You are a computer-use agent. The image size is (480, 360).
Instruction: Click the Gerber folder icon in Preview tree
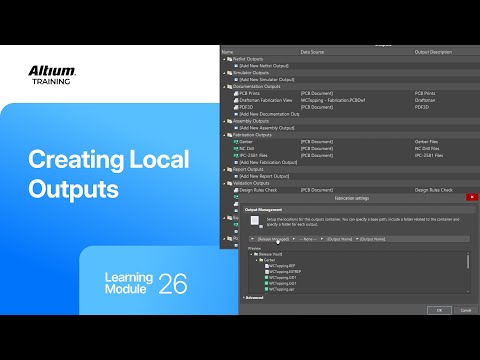[x=261, y=260]
